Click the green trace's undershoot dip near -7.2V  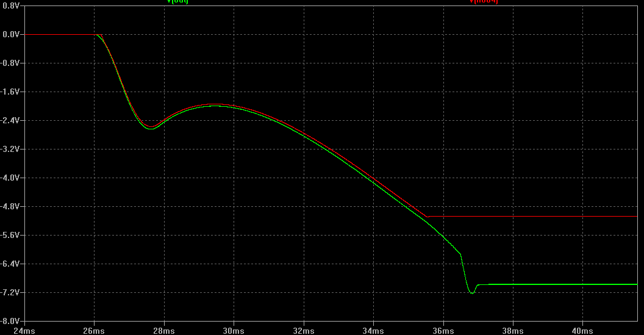pyautogui.click(x=472, y=292)
